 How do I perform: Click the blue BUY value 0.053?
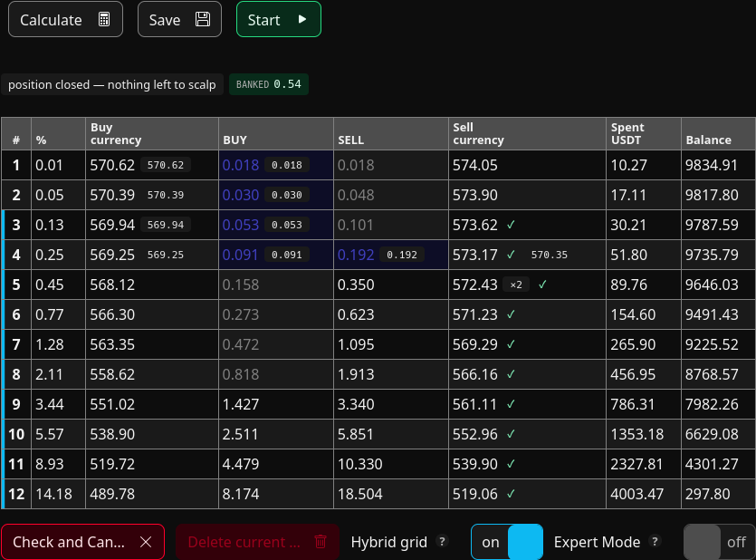241,225
